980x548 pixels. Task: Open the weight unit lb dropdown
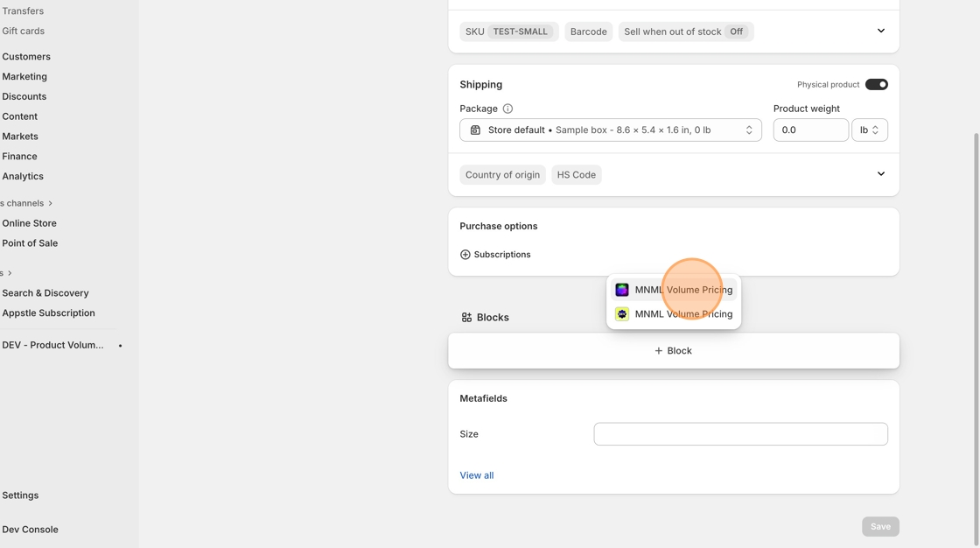[x=869, y=130]
